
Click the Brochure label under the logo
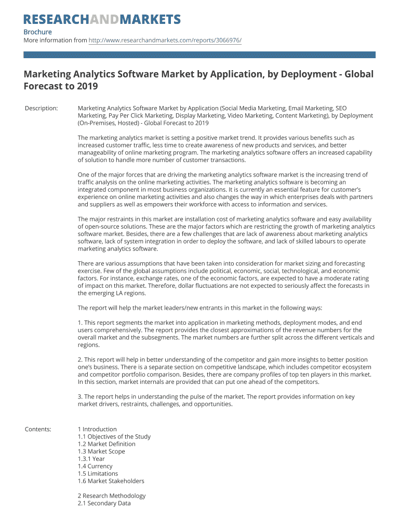[37, 32]
